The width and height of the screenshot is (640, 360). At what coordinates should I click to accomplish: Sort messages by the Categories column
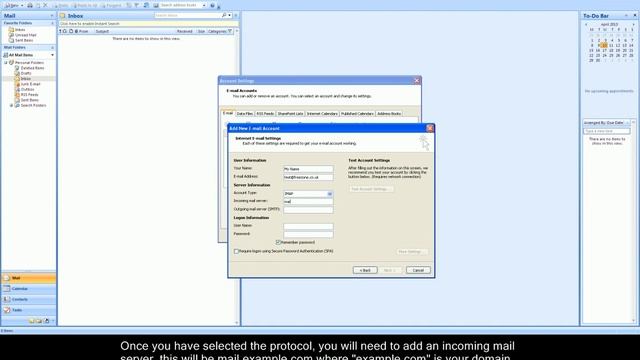217,31
